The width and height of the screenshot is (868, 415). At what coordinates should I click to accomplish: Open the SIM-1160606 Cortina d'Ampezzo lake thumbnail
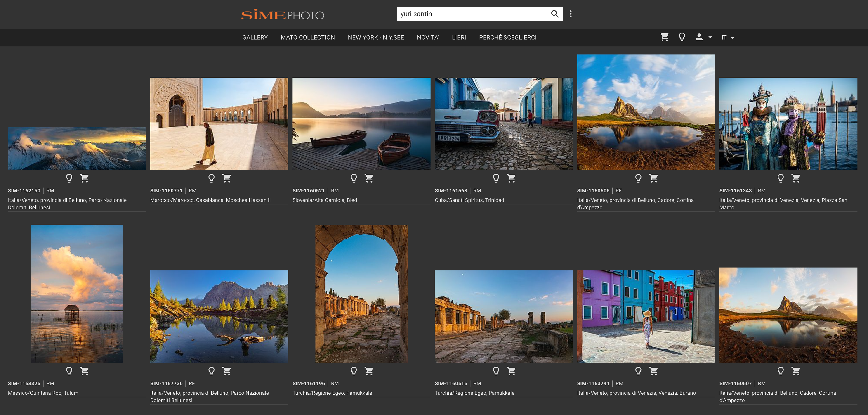646,112
